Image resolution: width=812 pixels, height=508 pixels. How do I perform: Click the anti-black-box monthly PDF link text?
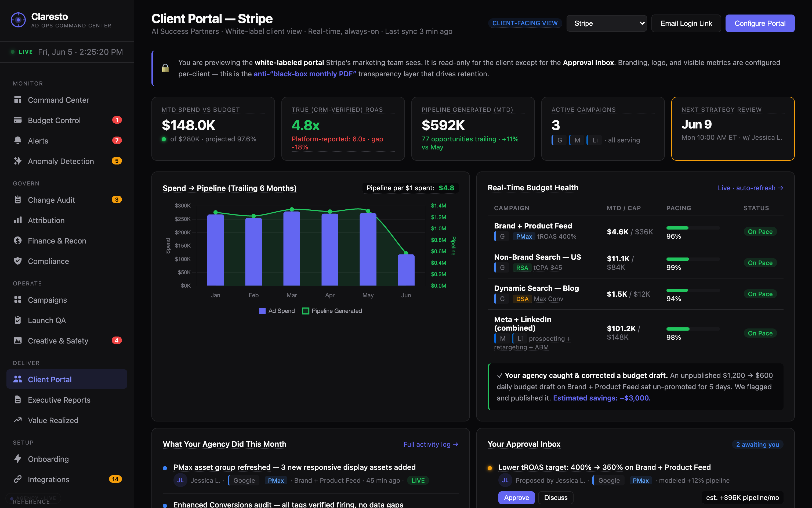[x=305, y=74]
